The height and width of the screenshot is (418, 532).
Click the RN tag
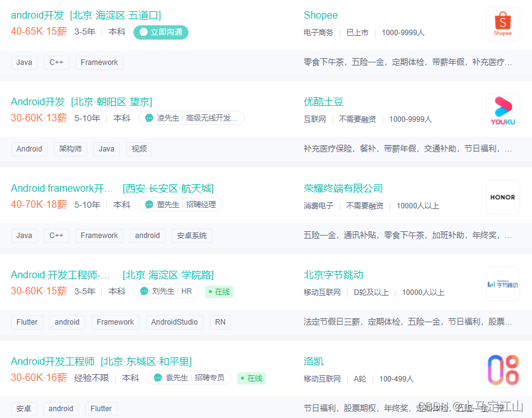pos(220,322)
